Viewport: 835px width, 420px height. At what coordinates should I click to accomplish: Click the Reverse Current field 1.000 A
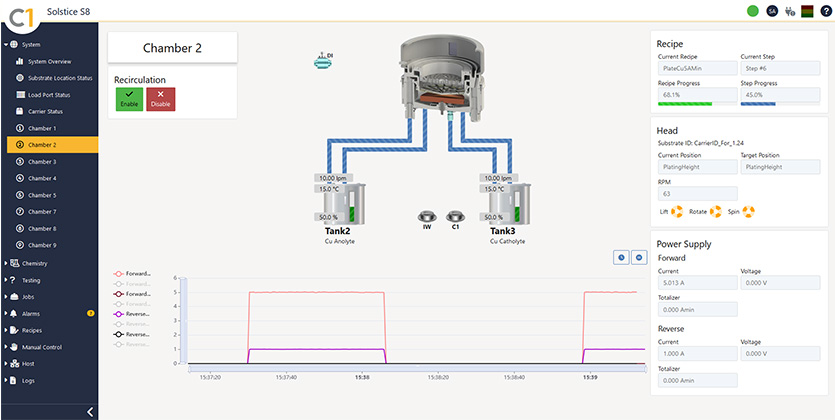point(698,353)
